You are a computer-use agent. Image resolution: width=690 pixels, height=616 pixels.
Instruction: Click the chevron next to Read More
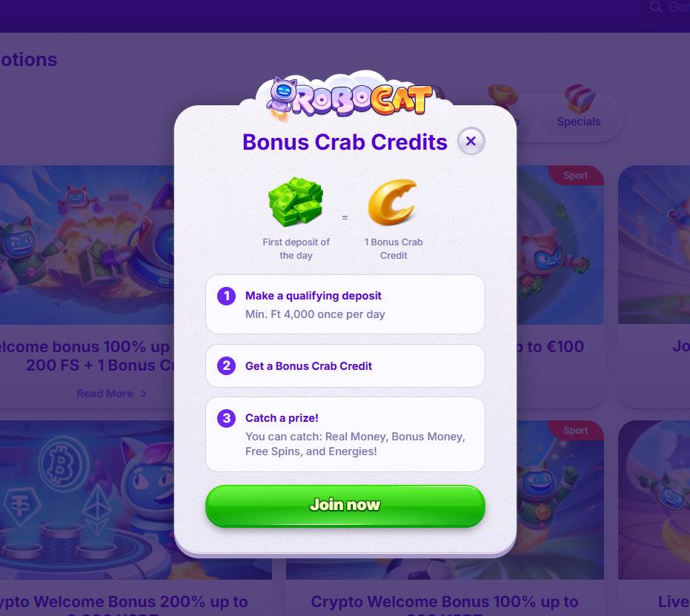(144, 394)
